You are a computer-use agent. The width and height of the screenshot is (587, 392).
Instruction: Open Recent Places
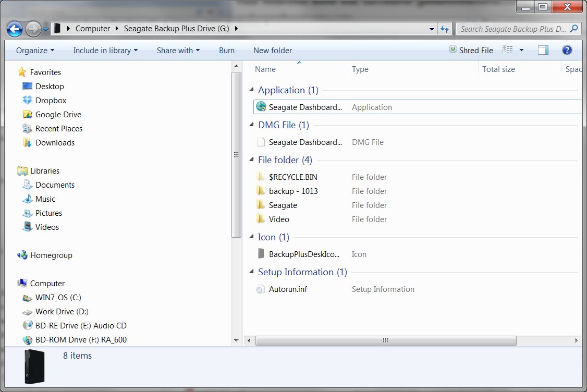pos(53,128)
